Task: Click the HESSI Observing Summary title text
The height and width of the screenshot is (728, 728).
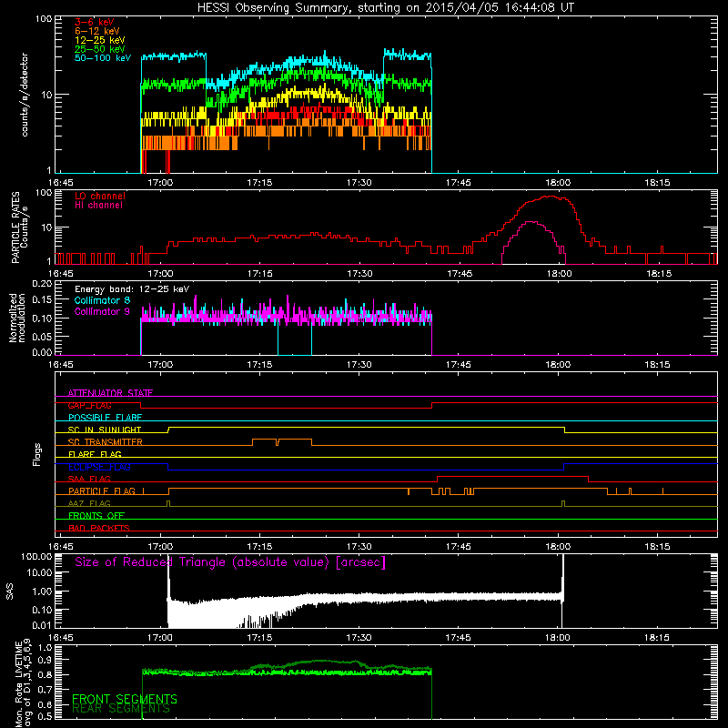Action: coord(385,8)
